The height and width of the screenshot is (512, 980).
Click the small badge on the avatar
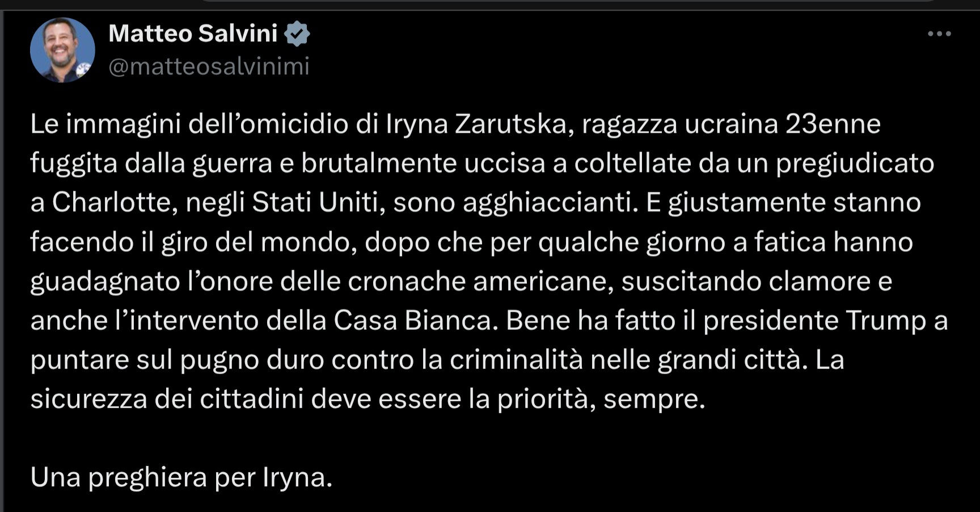[83, 70]
